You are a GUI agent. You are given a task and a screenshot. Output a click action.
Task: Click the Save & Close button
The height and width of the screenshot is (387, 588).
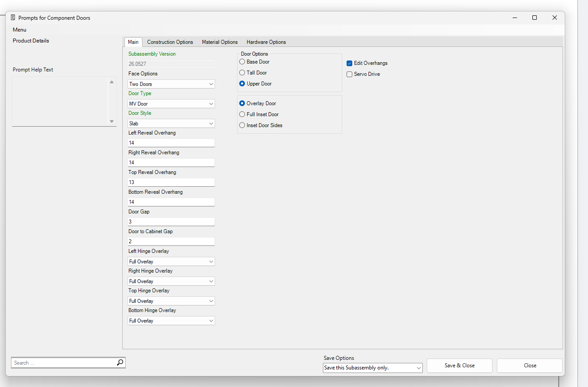(x=460, y=366)
